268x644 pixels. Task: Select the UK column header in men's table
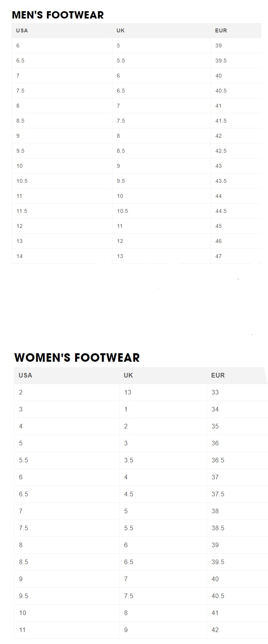pos(121,30)
